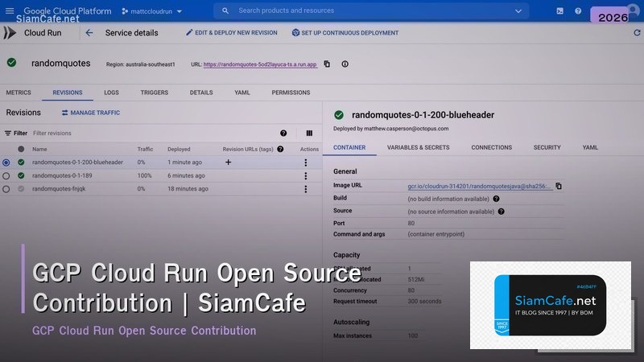Select the randomquotes-0-1-200-blueheader radio button
Image resolution: width=644 pixels, height=362 pixels.
click(6, 162)
